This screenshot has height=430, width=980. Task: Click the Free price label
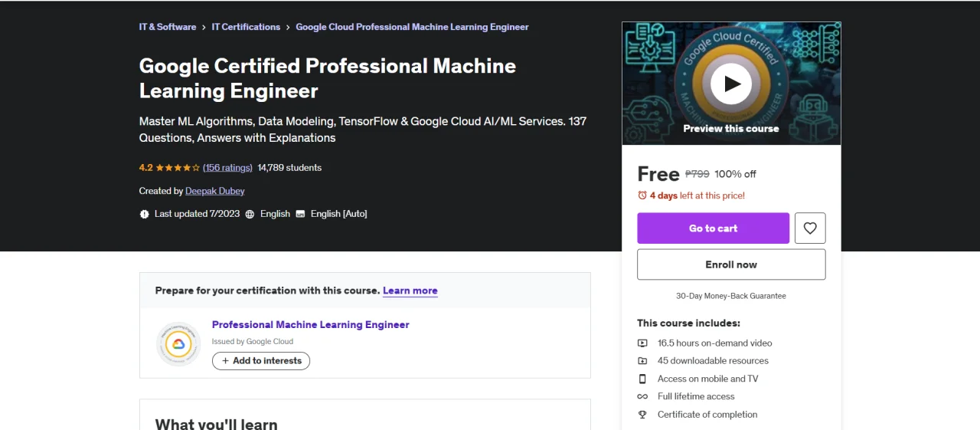click(x=658, y=174)
